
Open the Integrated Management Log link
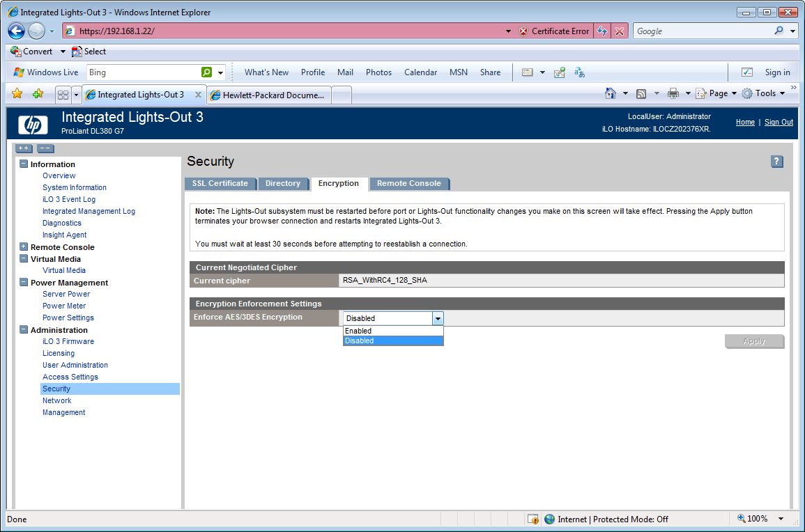89,211
